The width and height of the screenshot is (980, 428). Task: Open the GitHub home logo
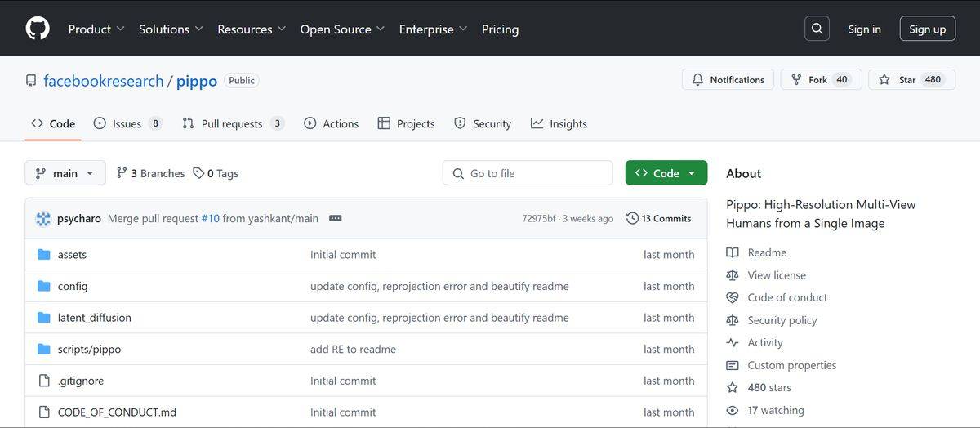pyautogui.click(x=38, y=29)
